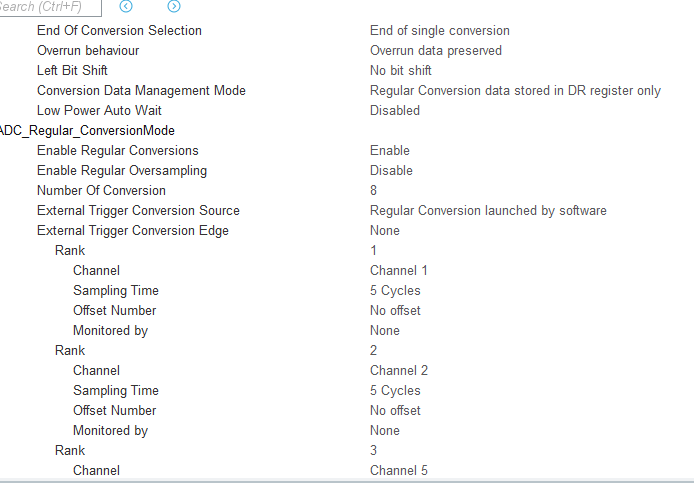The width and height of the screenshot is (694, 487).
Task: Select External Trigger Conversion Source parameter
Action: (x=138, y=211)
